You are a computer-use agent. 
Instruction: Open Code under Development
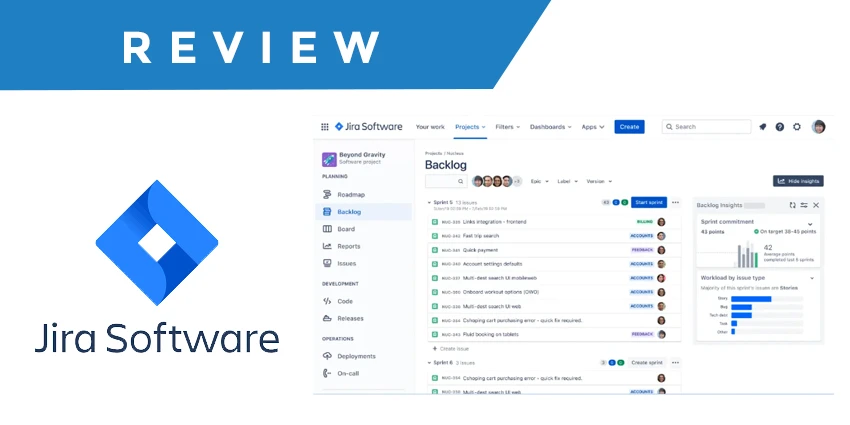pos(344,301)
